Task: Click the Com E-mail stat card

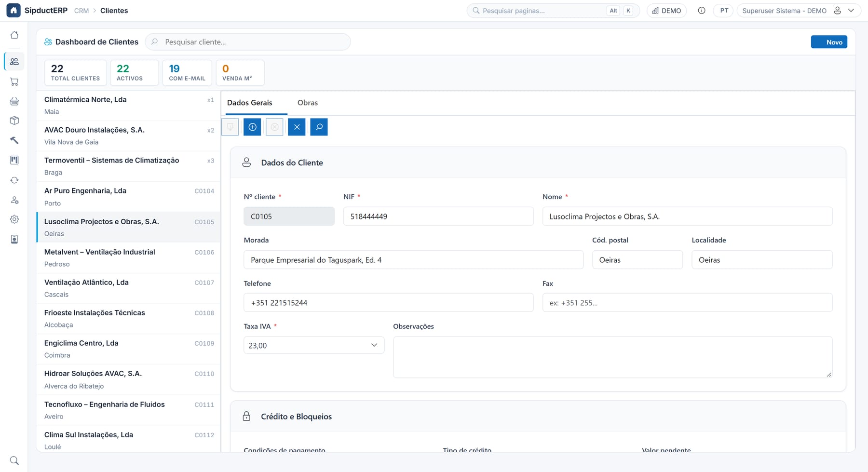Action: tap(187, 73)
